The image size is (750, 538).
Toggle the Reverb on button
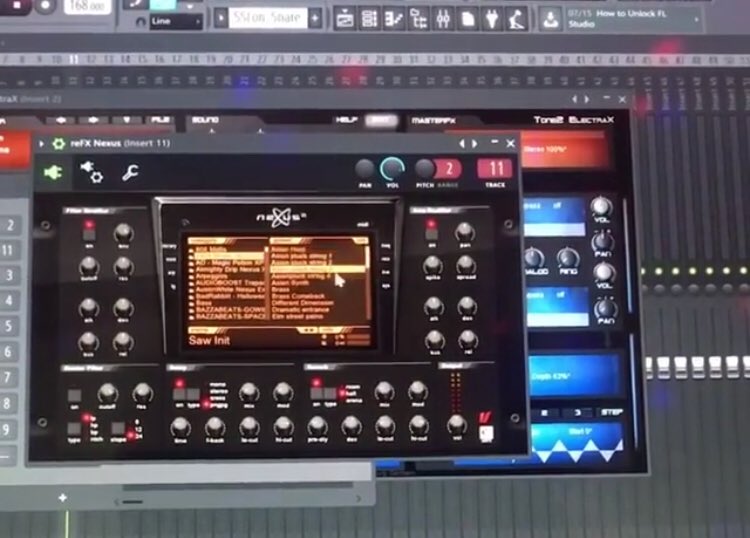point(316,394)
